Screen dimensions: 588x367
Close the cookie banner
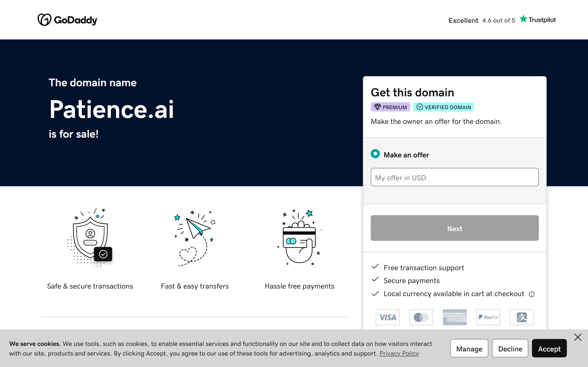click(x=578, y=337)
